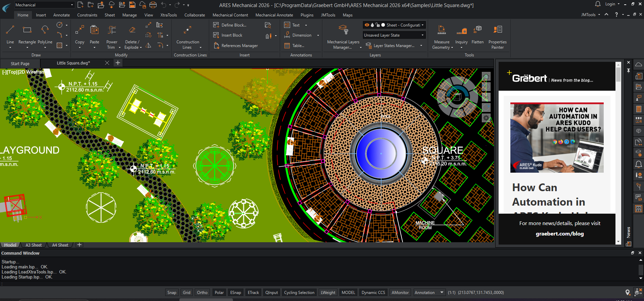Image resolution: width=644 pixels, height=301 pixels.
Task: Open the Mechanical Annotate ribbon tab
Action: coord(274,15)
